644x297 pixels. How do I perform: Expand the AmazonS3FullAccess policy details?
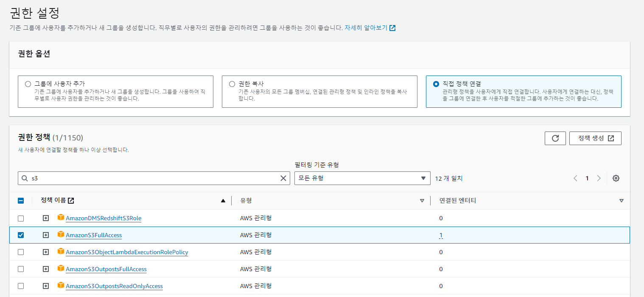(x=46, y=235)
